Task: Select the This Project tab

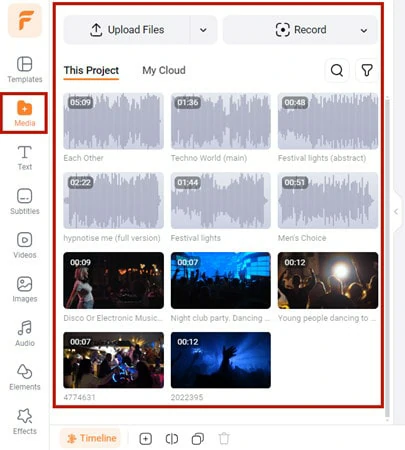Action: [x=91, y=71]
